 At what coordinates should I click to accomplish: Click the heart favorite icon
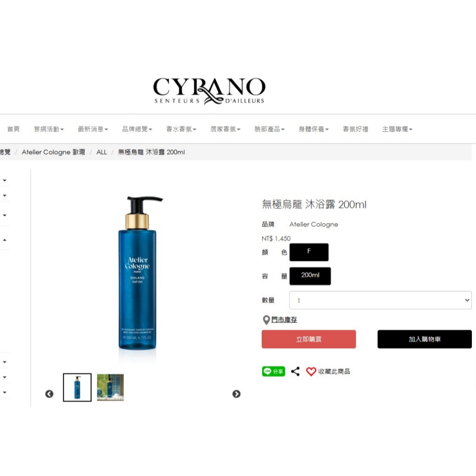(x=311, y=371)
